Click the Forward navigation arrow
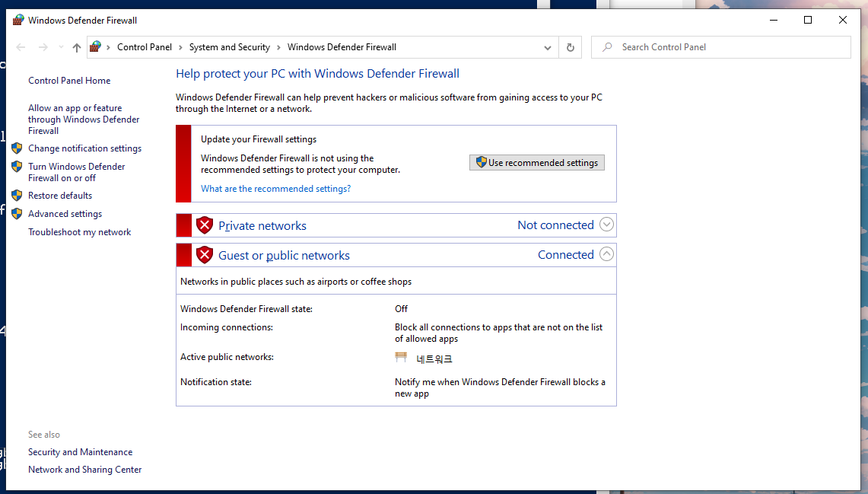 (x=43, y=48)
